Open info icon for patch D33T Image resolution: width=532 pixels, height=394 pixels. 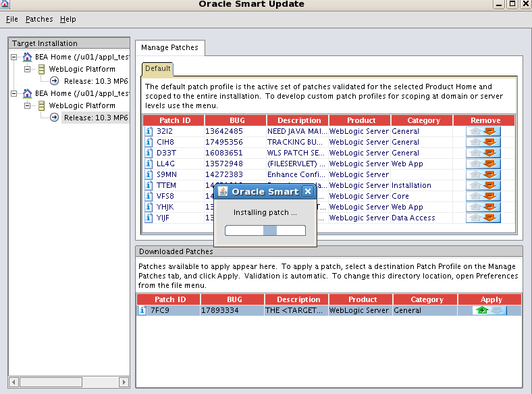click(x=149, y=153)
